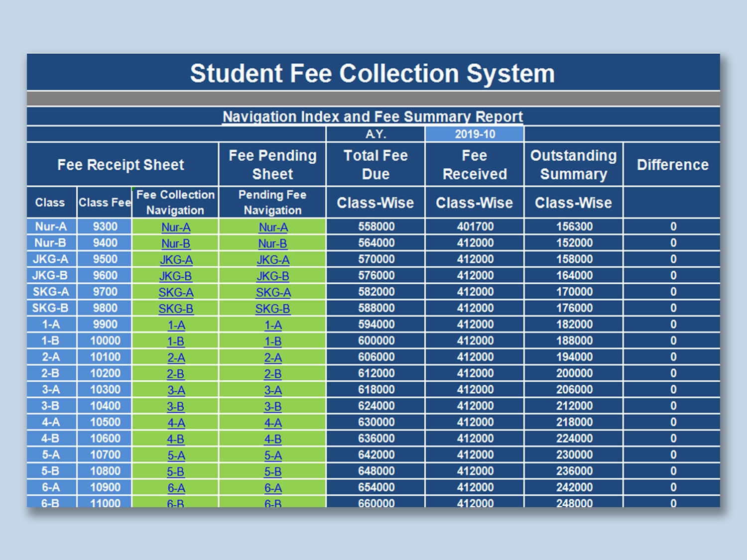Open 6-A link in Pending Fee Navigation
Viewport: 747px width, 560px height.
click(x=272, y=488)
